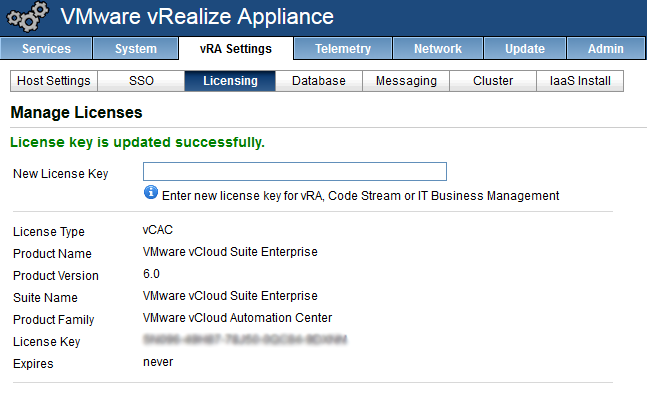Viewport: 647px width, 412px height.
Task: Open the Messaging sub-tab
Action: pyautogui.click(x=406, y=81)
